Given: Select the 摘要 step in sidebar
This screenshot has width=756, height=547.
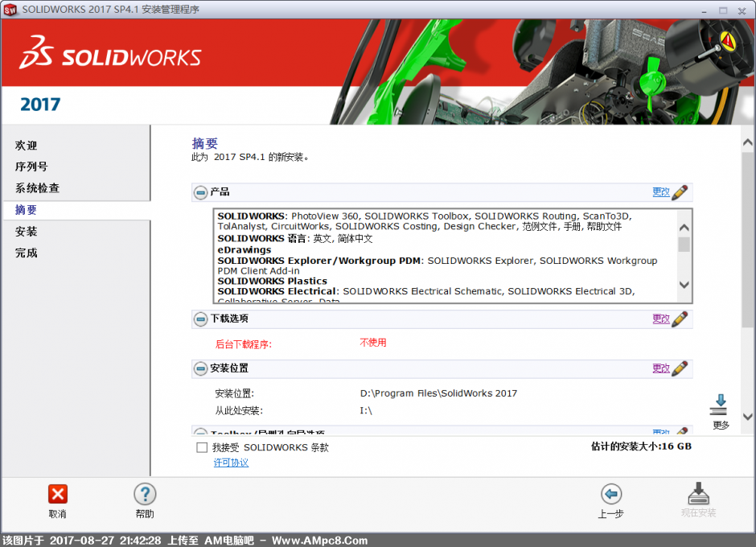Looking at the screenshot, I should tap(26, 210).
